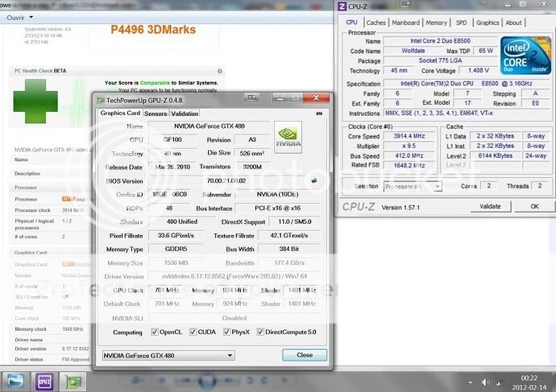Switch to the SPD tab in CPU-Z
The width and height of the screenshot is (556, 392).
[x=461, y=23]
